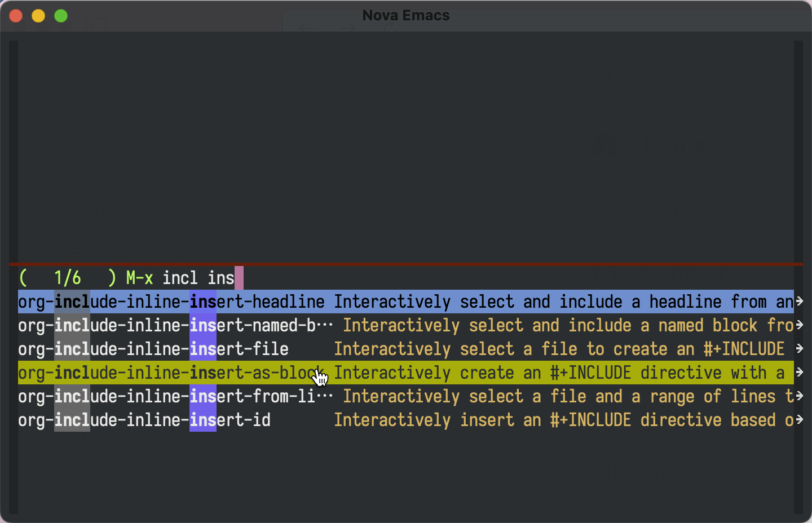This screenshot has height=523, width=812.
Task: Click truncation arrow on the from-lines row
Action: tap(799, 396)
